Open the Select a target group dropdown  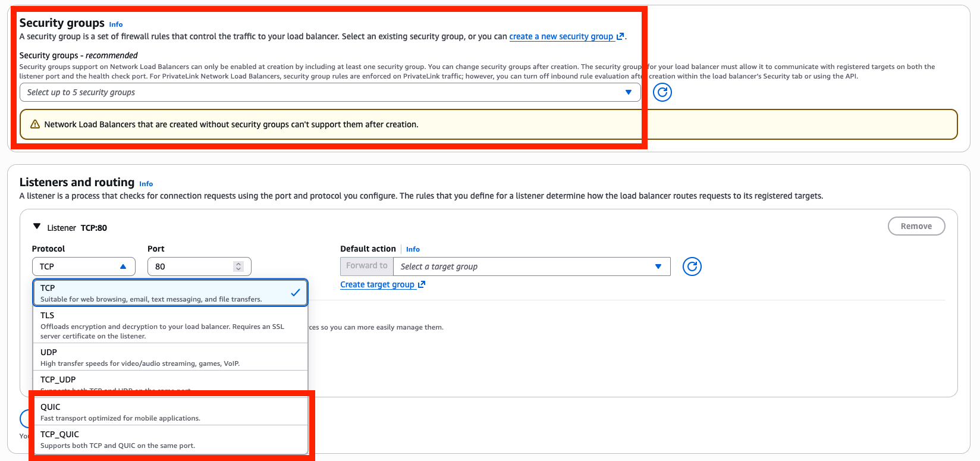click(x=531, y=266)
